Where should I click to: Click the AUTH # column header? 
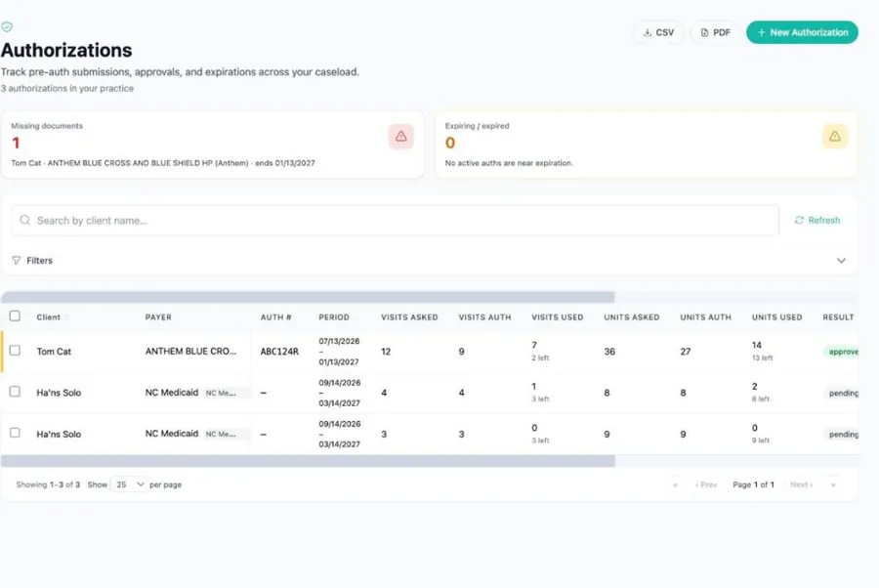click(x=275, y=317)
